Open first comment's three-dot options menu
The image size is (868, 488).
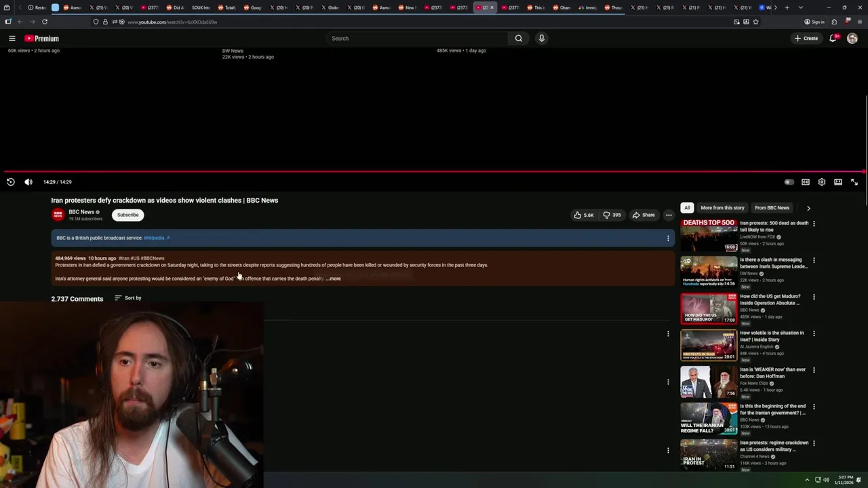668,334
